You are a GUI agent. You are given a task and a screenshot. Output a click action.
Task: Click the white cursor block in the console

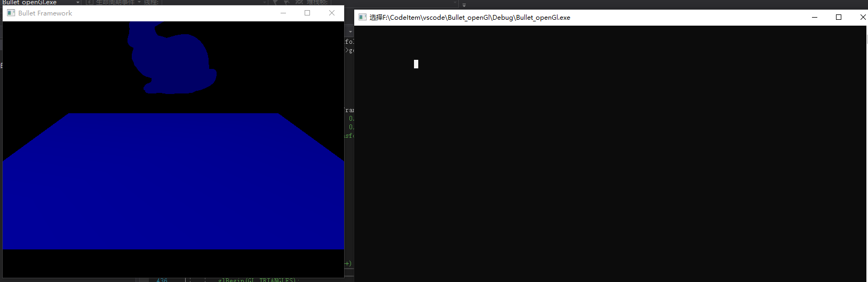(416, 64)
